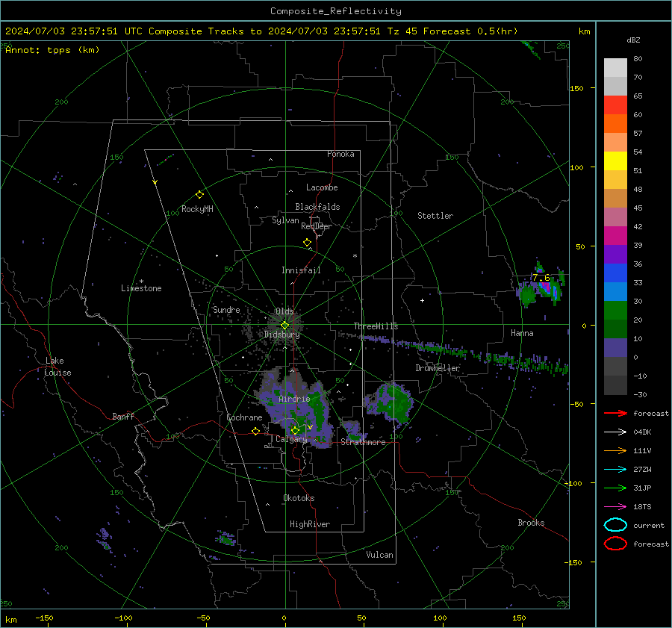
Task: Click the red 65-60 dBZ color swatch
Action: (x=615, y=105)
